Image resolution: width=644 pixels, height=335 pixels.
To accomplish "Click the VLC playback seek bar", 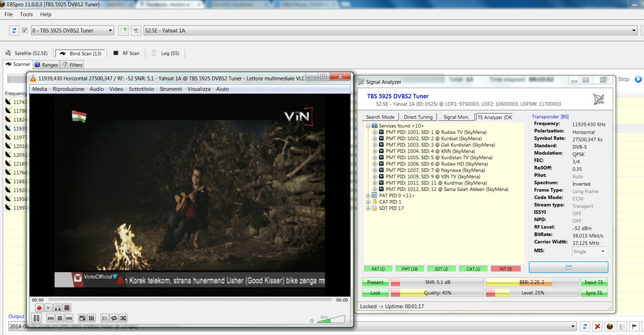I will [x=190, y=300].
